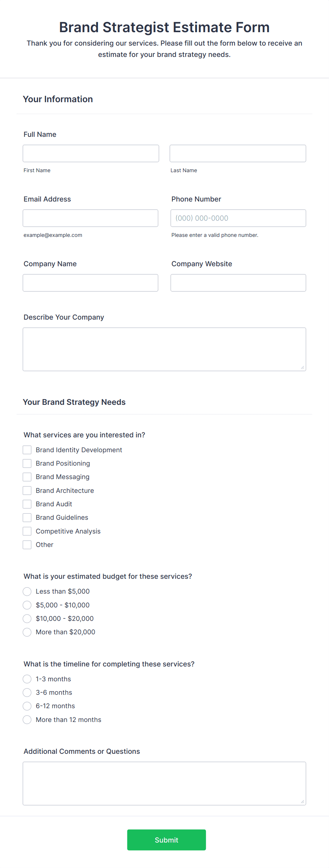Pick More than $20,000 radio button
This screenshot has height=868, width=329.
pyautogui.click(x=27, y=632)
